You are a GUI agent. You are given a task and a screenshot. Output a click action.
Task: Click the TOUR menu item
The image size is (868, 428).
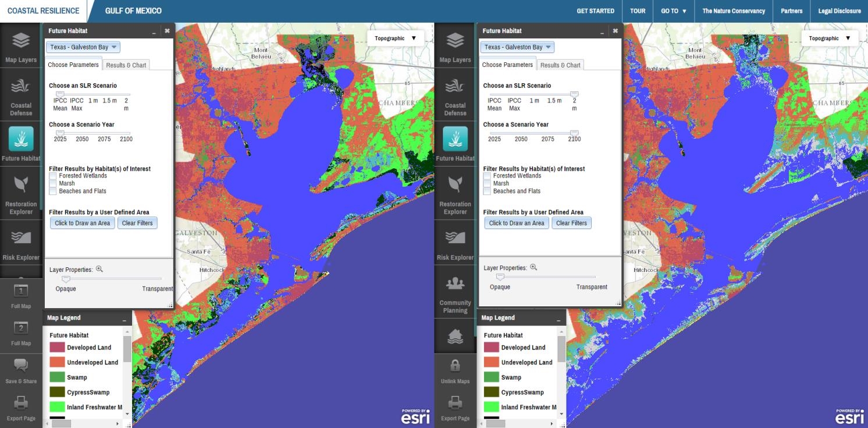[x=637, y=11]
